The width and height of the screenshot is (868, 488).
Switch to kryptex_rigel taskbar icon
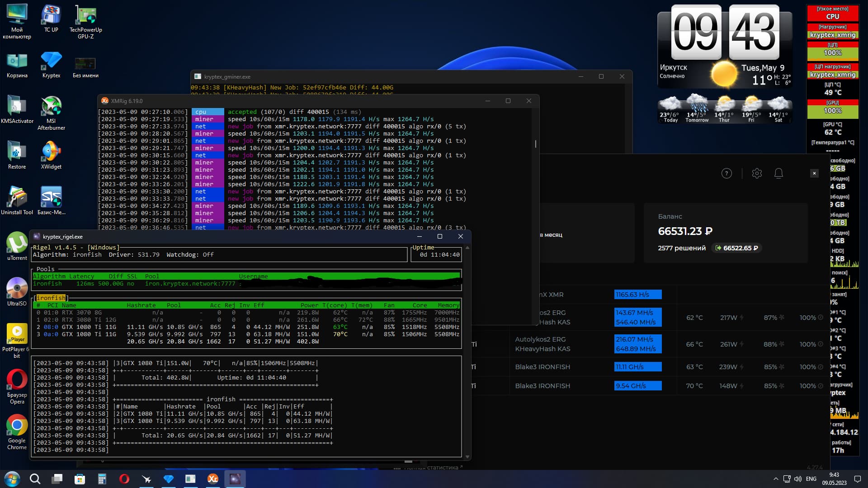(x=235, y=479)
